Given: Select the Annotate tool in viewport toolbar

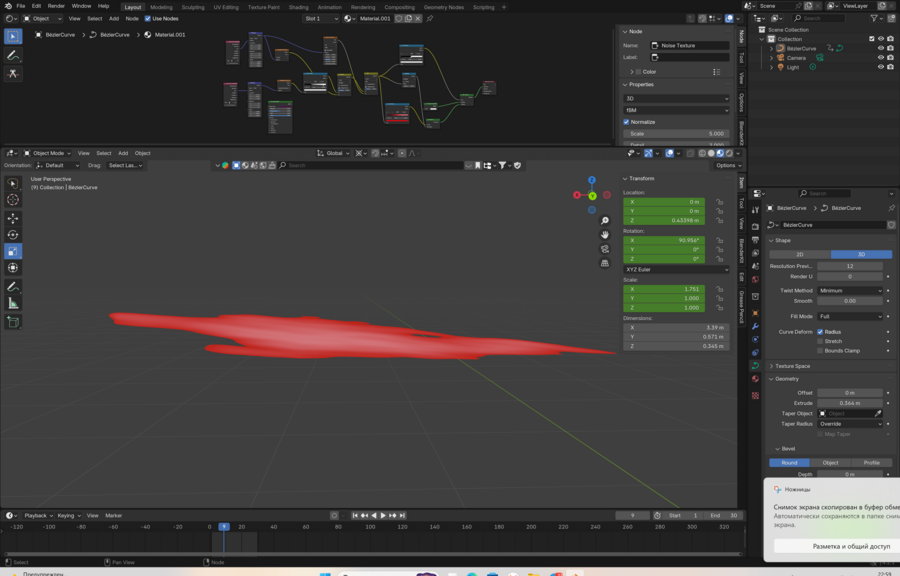Looking at the screenshot, I should (x=13, y=287).
